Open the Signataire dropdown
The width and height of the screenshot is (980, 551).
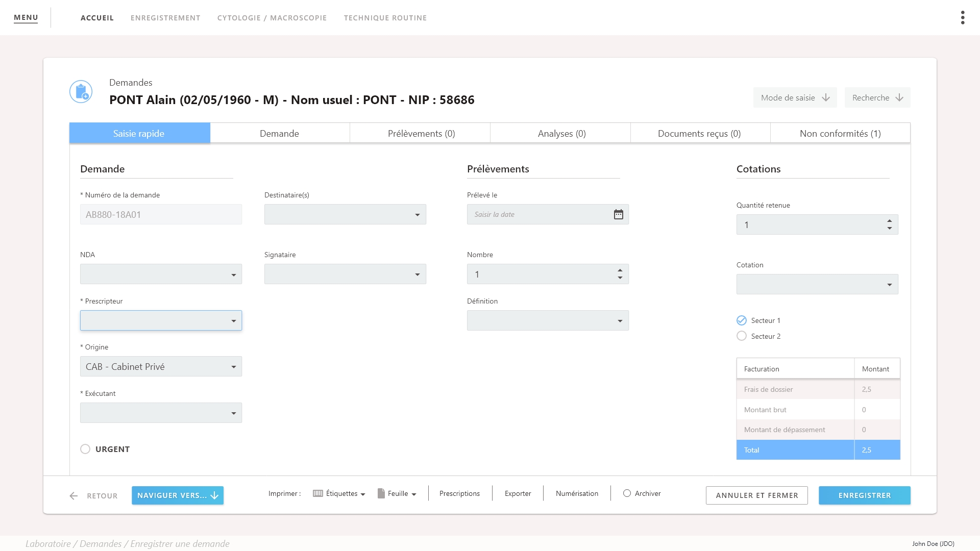tap(345, 274)
